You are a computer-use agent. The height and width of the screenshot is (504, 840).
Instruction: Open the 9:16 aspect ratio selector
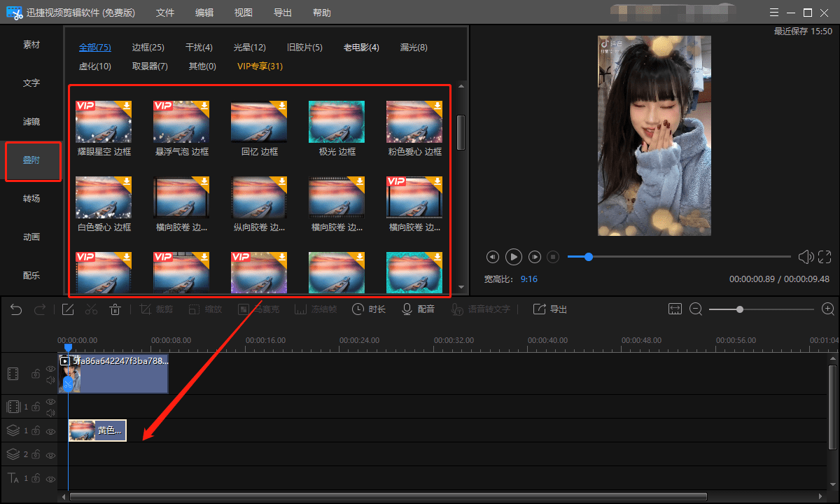pos(528,279)
